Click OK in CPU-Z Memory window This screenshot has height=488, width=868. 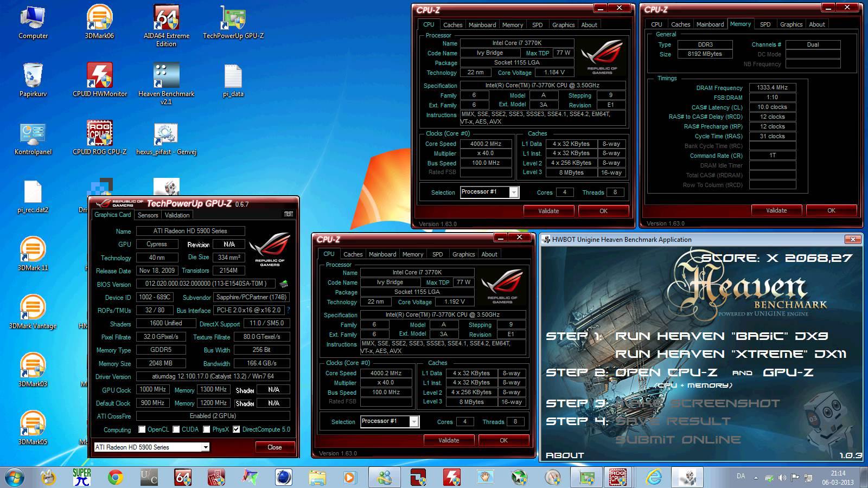click(x=831, y=210)
